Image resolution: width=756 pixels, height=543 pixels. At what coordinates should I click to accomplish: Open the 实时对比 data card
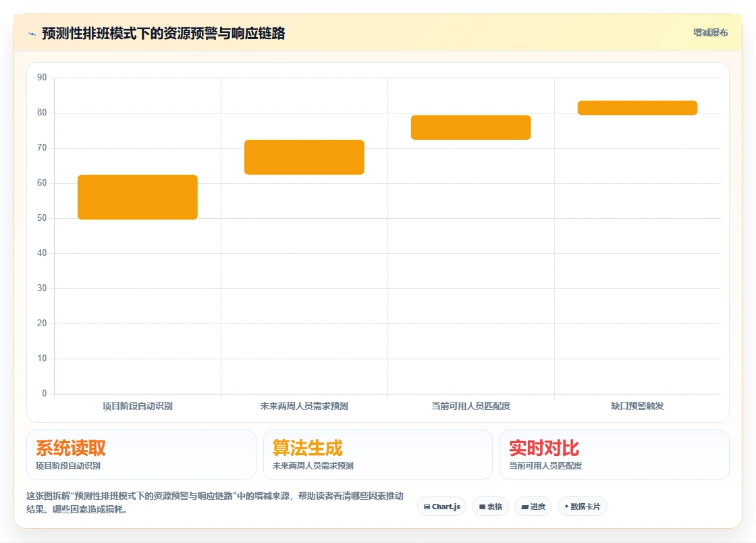coord(614,455)
